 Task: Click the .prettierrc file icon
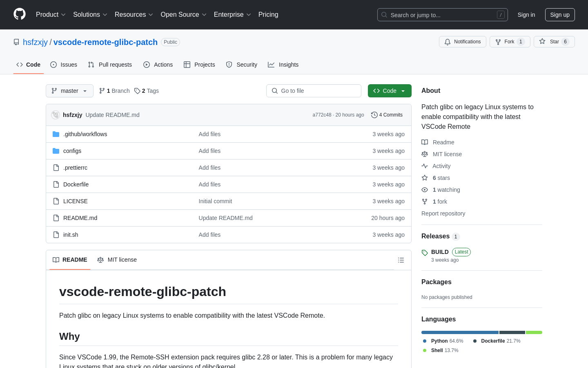[56, 168]
